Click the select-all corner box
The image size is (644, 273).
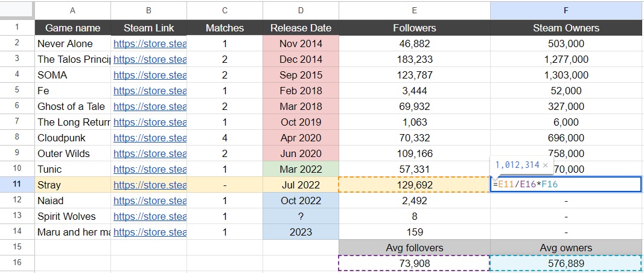tap(17, 10)
